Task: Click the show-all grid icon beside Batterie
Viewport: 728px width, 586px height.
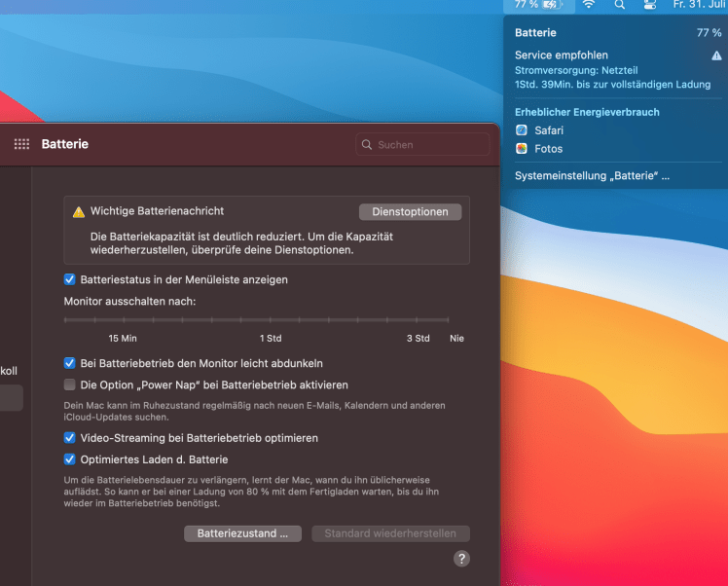Action: 21,144
